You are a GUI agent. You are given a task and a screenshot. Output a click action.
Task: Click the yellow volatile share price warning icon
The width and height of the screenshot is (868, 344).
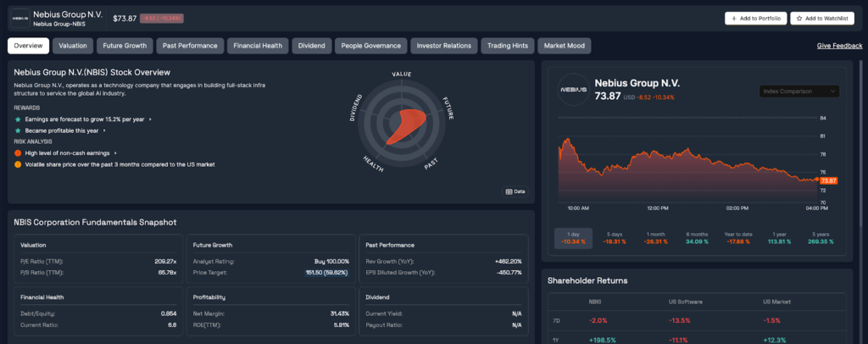18,164
